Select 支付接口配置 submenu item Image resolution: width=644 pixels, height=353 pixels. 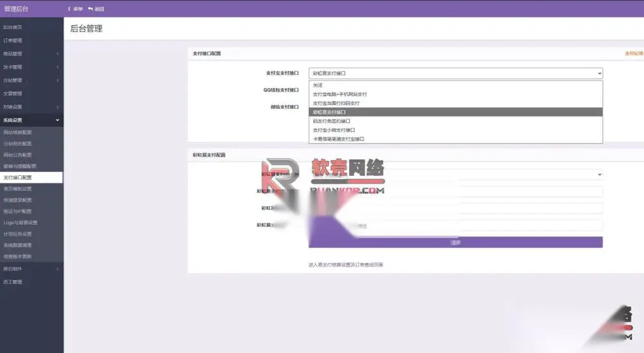(32, 178)
